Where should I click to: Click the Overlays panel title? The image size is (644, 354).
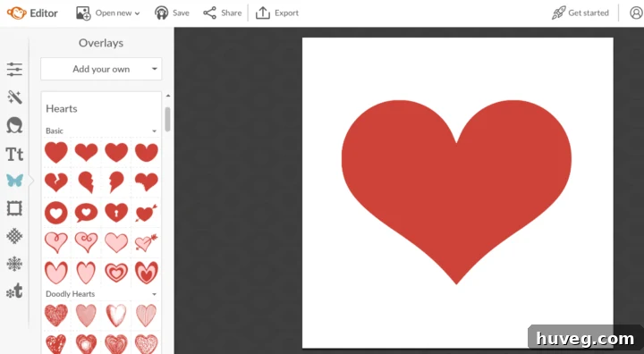101,43
